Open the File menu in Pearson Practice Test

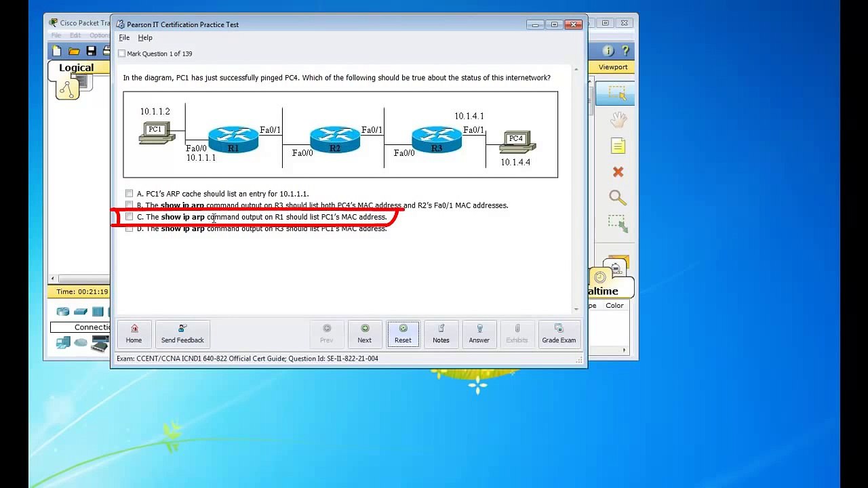click(x=124, y=38)
